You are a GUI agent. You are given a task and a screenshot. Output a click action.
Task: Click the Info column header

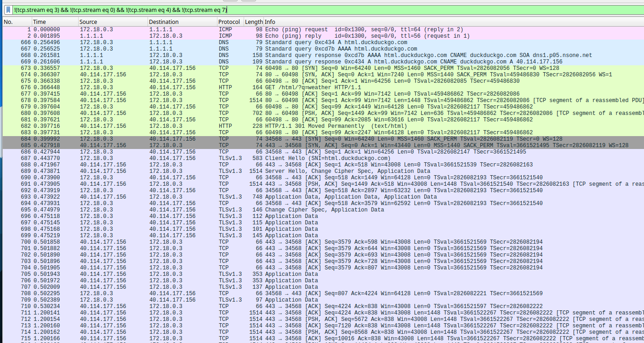click(x=454, y=22)
